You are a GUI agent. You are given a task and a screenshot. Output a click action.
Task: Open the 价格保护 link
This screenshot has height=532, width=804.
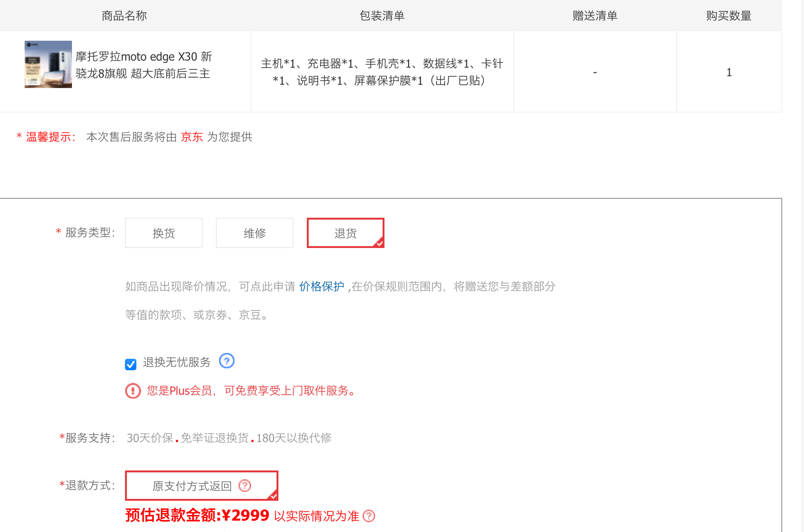322,286
